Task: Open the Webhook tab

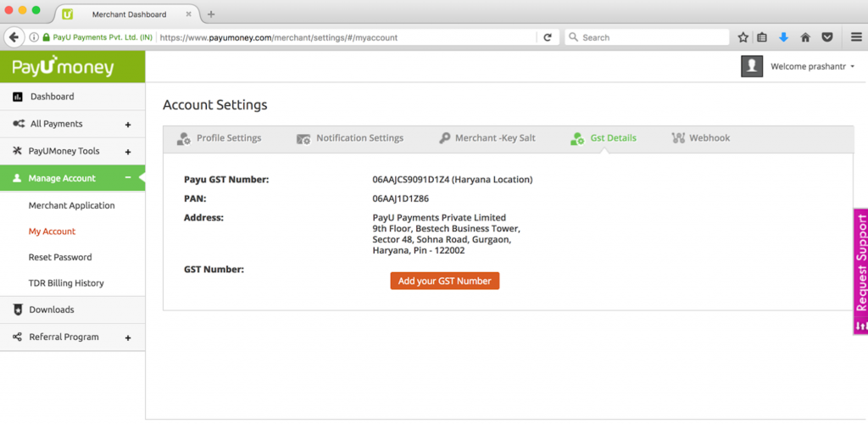Action: 701,138
